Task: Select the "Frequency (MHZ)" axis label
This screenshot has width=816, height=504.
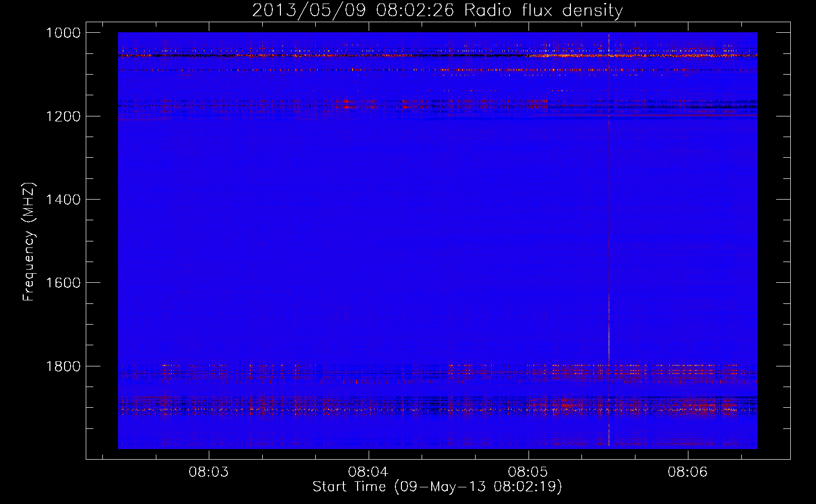Action: (29, 242)
